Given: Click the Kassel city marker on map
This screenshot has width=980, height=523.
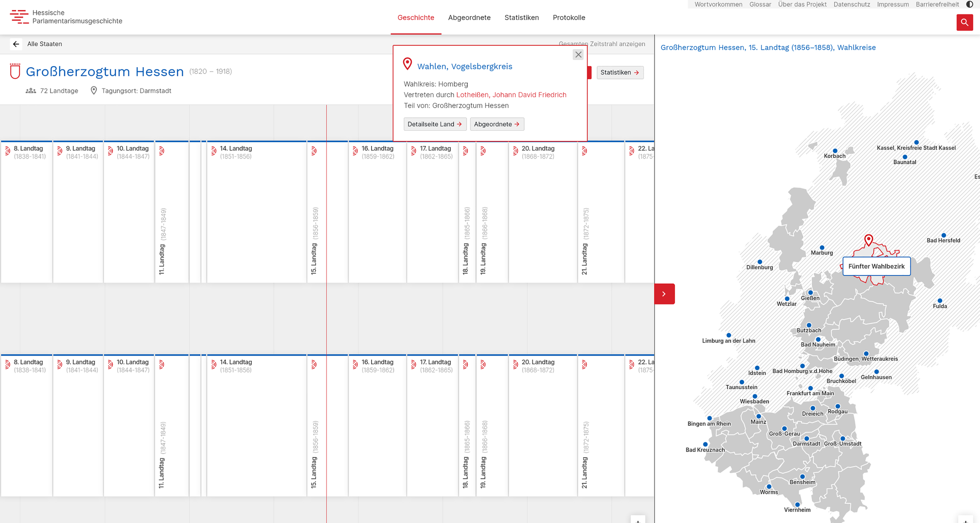Looking at the screenshot, I should pyautogui.click(x=916, y=143).
